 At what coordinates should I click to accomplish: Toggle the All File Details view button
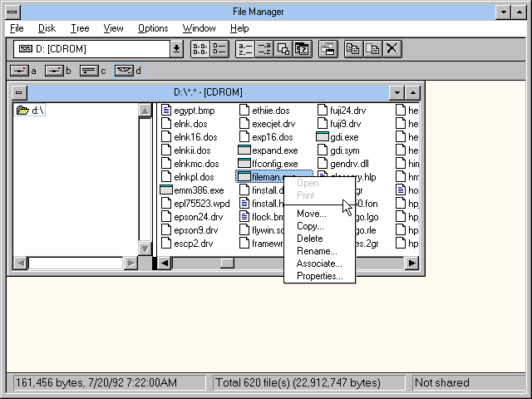219,49
